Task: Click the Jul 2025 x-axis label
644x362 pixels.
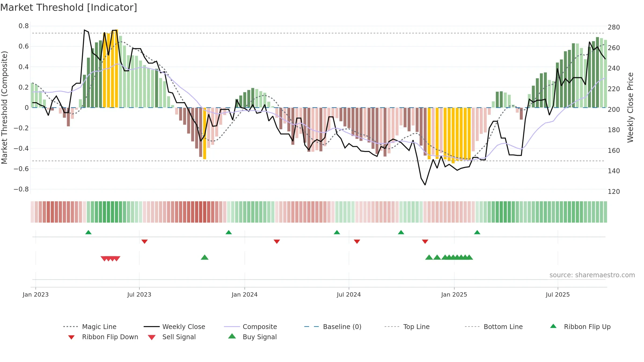Action: [x=558, y=294]
